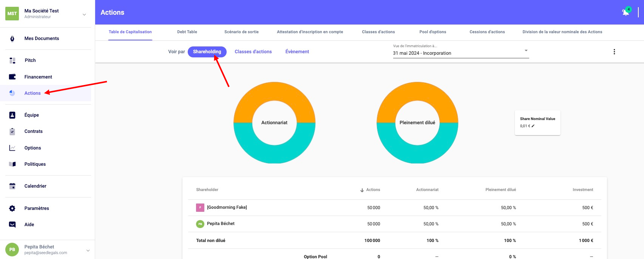The height and width of the screenshot is (259, 644).
Task: Switch view to Classes d'actions
Action: tap(253, 52)
